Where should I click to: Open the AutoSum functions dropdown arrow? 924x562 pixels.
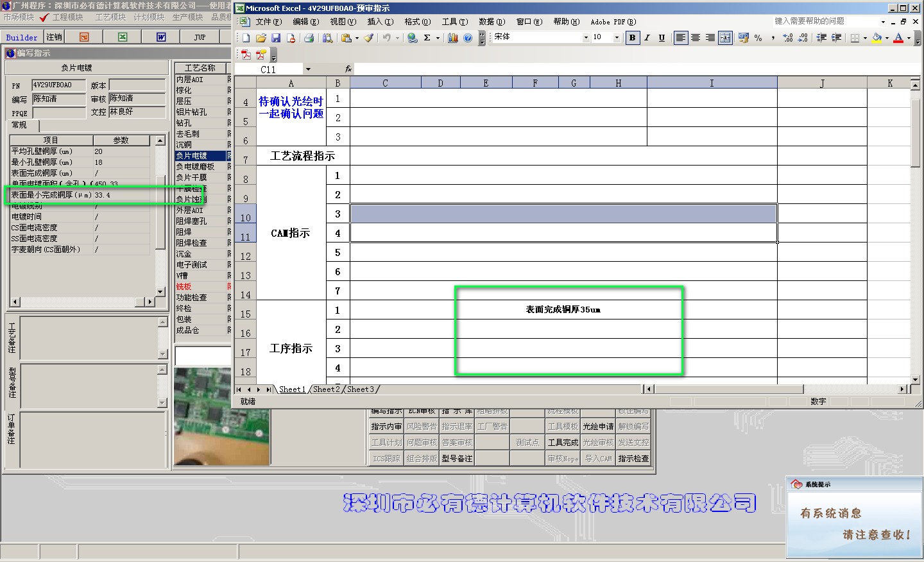[x=438, y=38]
